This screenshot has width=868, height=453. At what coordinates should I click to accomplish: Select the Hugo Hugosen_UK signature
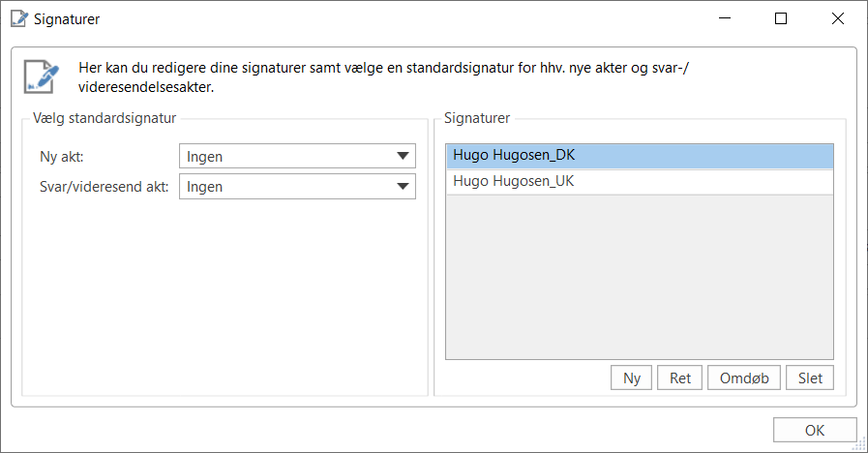(x=639, y=181)
